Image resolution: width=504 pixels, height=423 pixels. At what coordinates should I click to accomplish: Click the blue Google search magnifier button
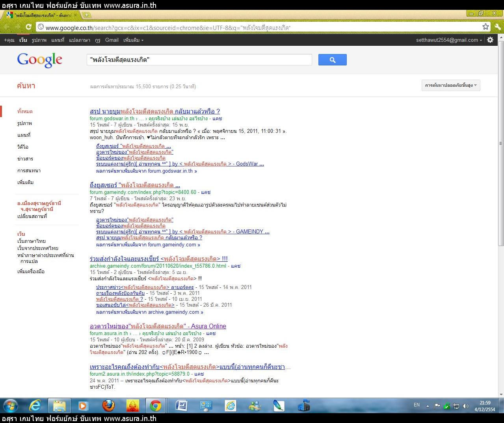click(x=332, y=60)
